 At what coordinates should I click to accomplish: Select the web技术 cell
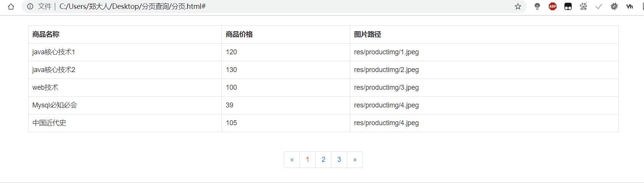pyautogui.click(x=125, y=87)
